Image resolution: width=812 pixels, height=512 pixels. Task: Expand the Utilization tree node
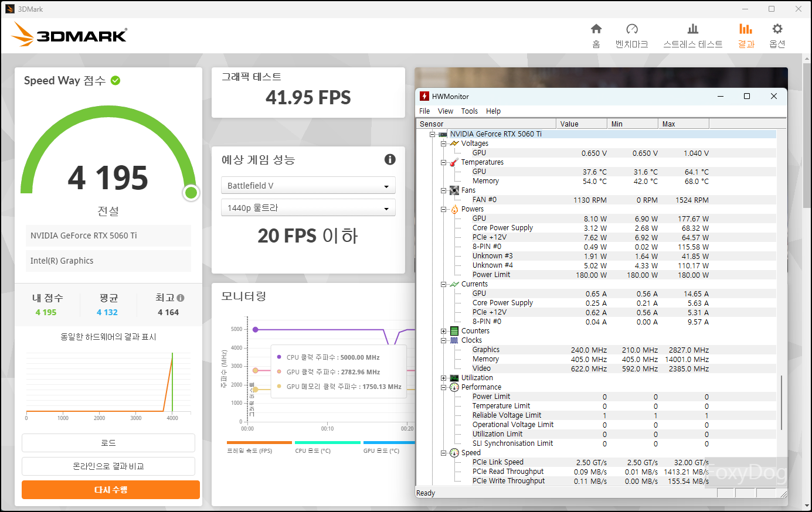tap(444, 378)
